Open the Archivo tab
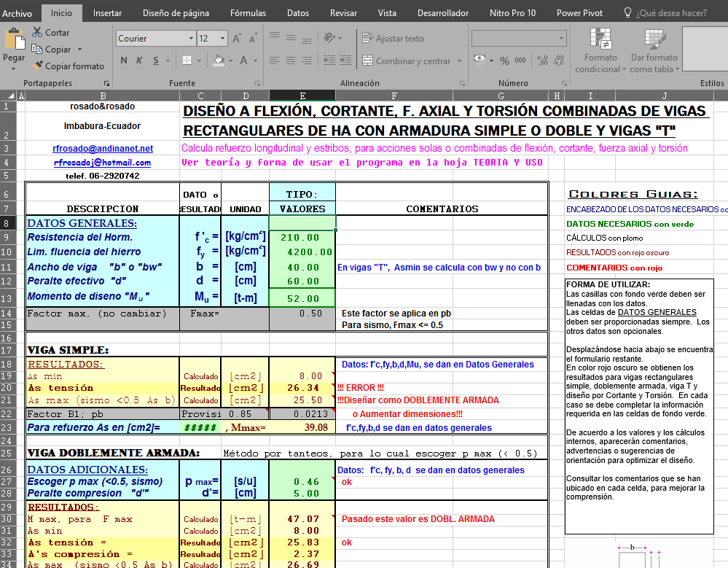This screenshot has height=568, width=728. pos(17,13)
